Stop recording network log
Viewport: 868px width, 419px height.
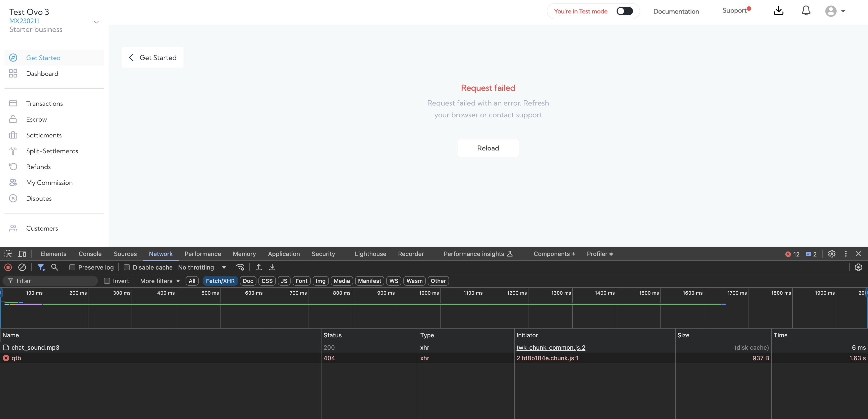[8, 267]
